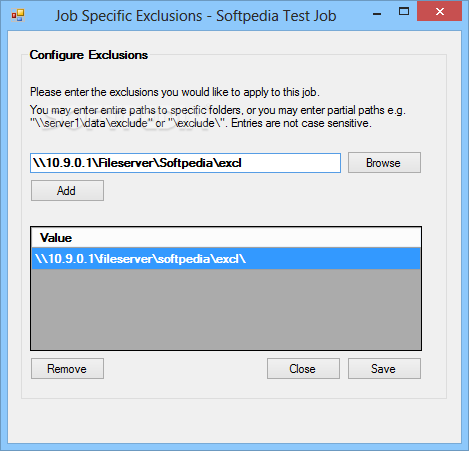Remove the selected exclusion

point(67,369)
